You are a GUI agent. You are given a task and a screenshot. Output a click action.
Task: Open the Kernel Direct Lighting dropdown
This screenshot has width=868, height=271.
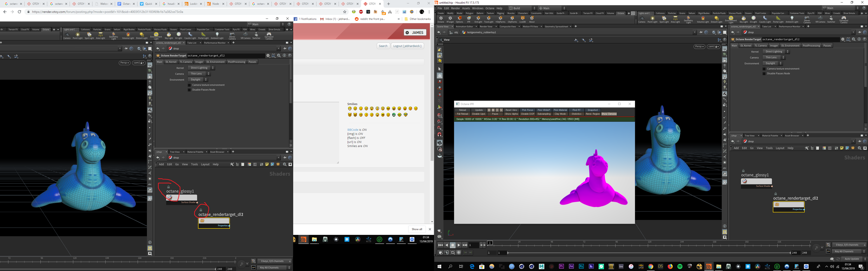pos(776,51)
